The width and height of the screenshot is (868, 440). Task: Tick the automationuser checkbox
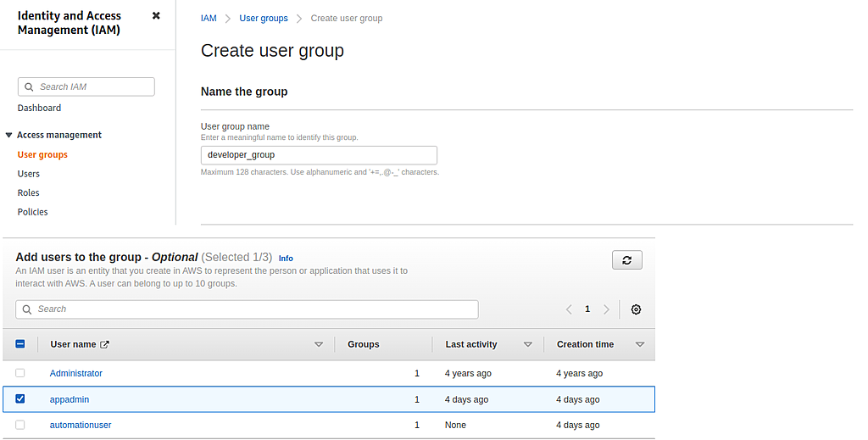click(20, 425)
